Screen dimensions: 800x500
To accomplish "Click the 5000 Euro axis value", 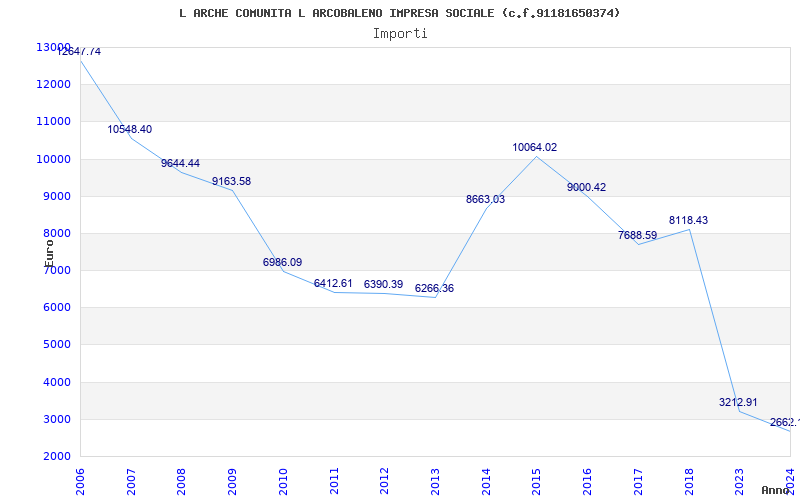I will 56,345.
